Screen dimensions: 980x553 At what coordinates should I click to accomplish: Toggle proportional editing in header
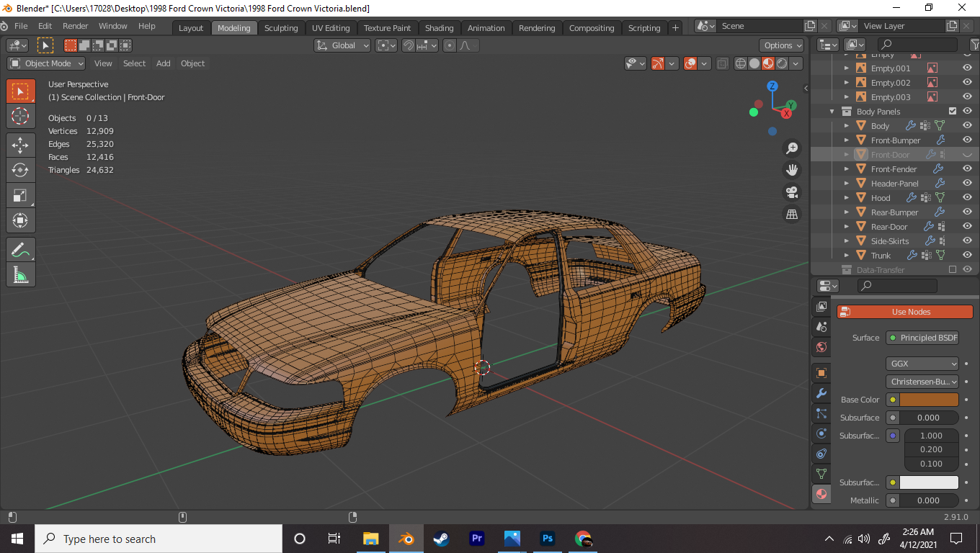click(x=450, y=45)
